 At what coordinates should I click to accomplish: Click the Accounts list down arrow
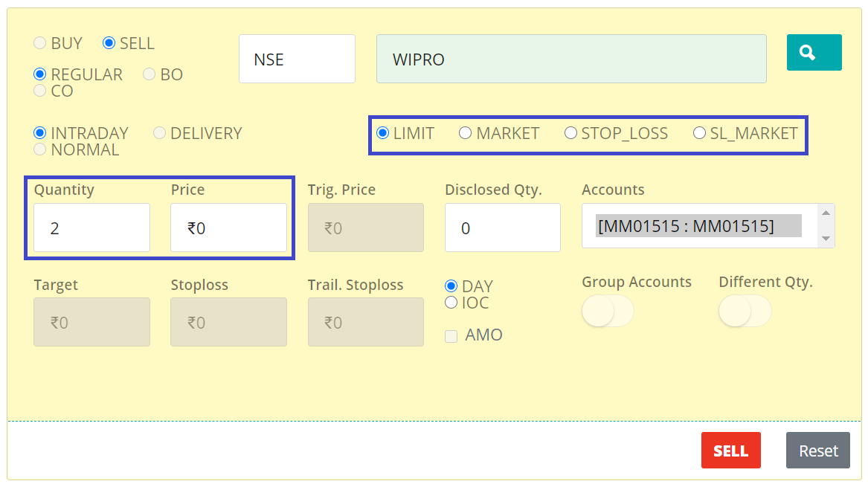(x=826, y=239)
